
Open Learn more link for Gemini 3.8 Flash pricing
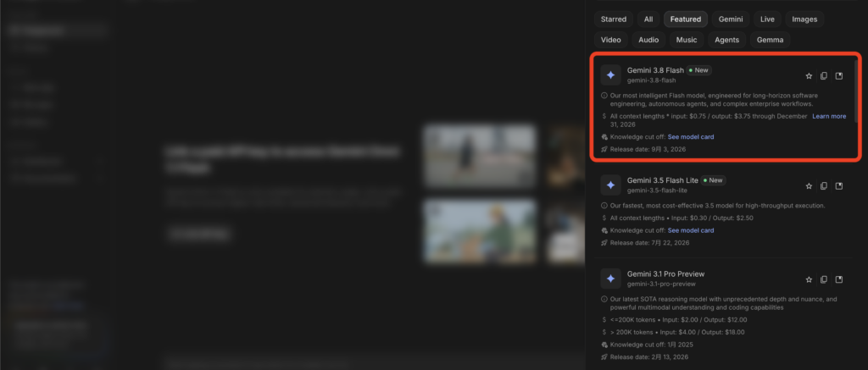829,116
